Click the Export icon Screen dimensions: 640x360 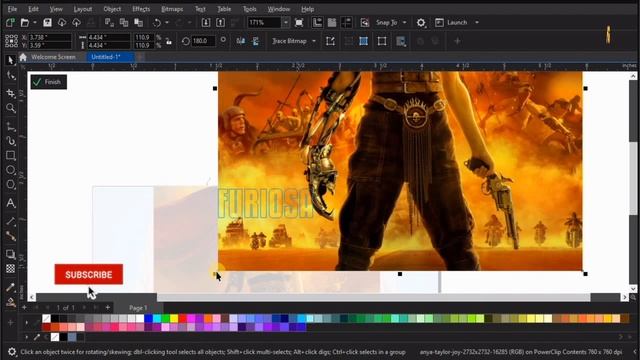[x=220, y=22]
